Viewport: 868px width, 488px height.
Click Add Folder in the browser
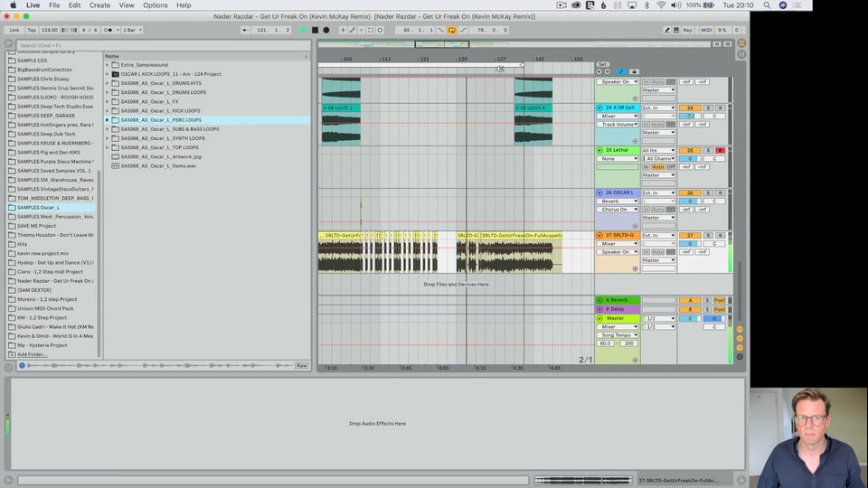(x=32, y=354)
